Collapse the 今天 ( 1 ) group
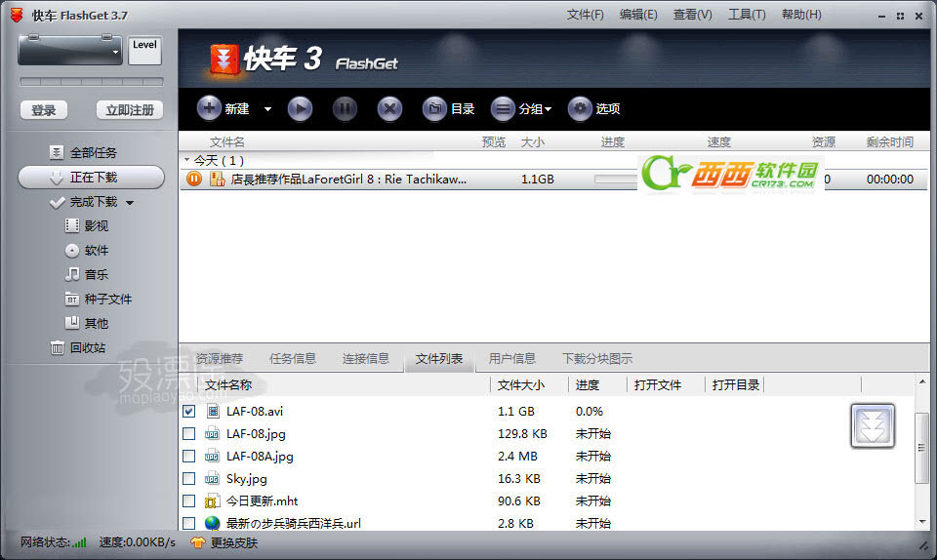 point(187,160)
